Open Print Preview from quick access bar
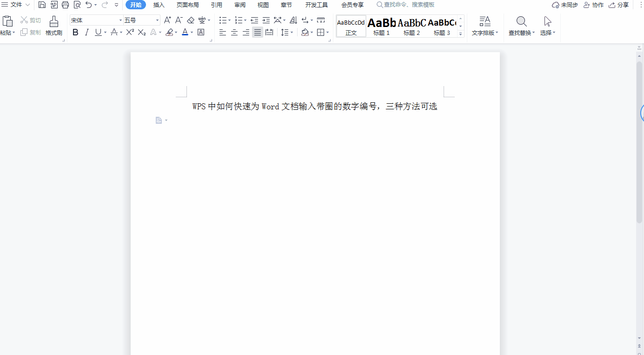This screenshot has height=355, width=644. click(x=77, y=5)
